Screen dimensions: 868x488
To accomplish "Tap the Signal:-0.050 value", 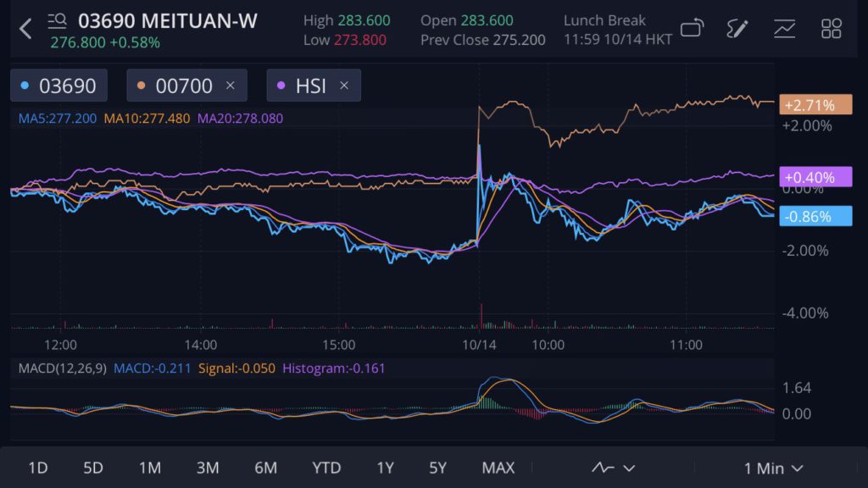I will coord(237,369).
